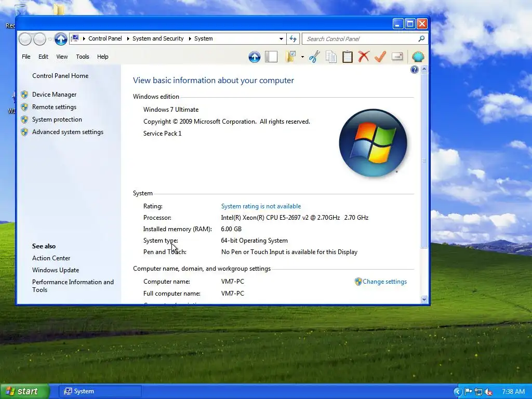This screenshot has width=532, height=399.
Task: Open Remote settings link
Action: point(54,107)
